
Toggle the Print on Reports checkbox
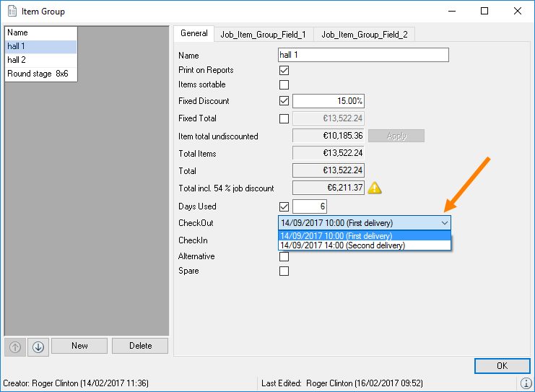284,70
